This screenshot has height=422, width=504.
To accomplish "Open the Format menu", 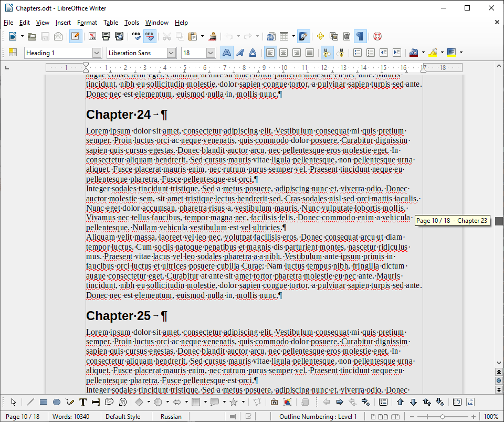I will point(87,23).
